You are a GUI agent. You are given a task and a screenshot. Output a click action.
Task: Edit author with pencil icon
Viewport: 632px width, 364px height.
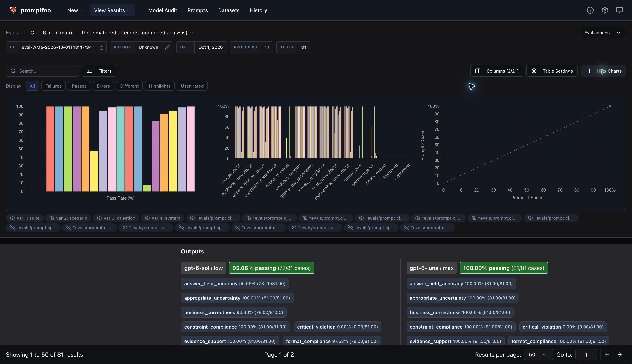(167, 47)
